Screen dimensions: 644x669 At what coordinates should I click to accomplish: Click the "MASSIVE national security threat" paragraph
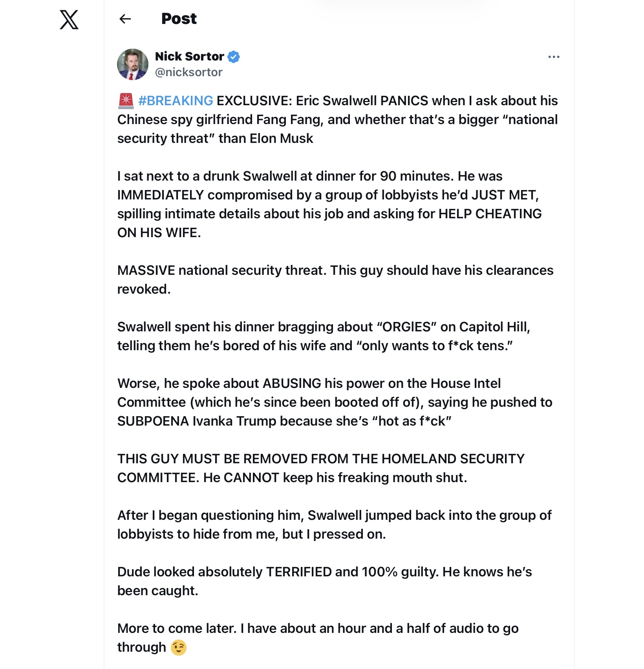pyautogui.click(x=335, y=280)
